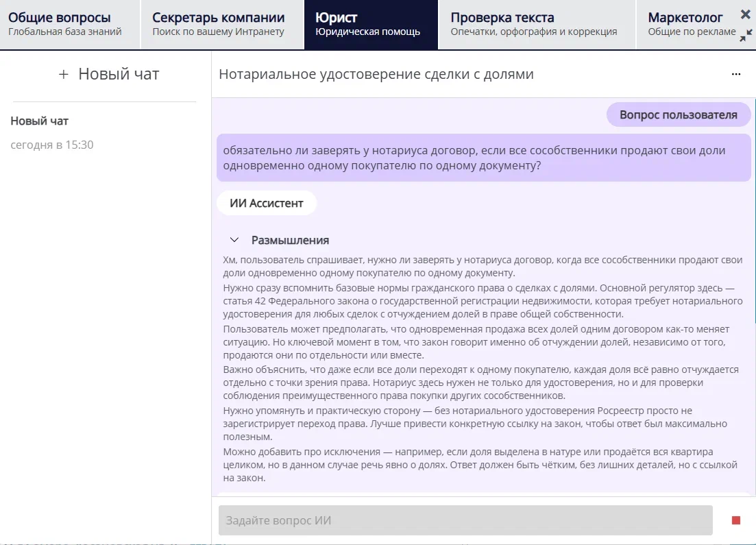Viewport: 756px width, 545px height.
Task: Click the plus icon for a new chat
Action: coord(64,75)
